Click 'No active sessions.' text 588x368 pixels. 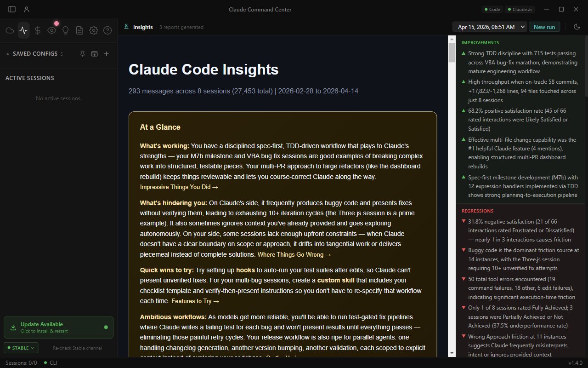coord(58,98)
